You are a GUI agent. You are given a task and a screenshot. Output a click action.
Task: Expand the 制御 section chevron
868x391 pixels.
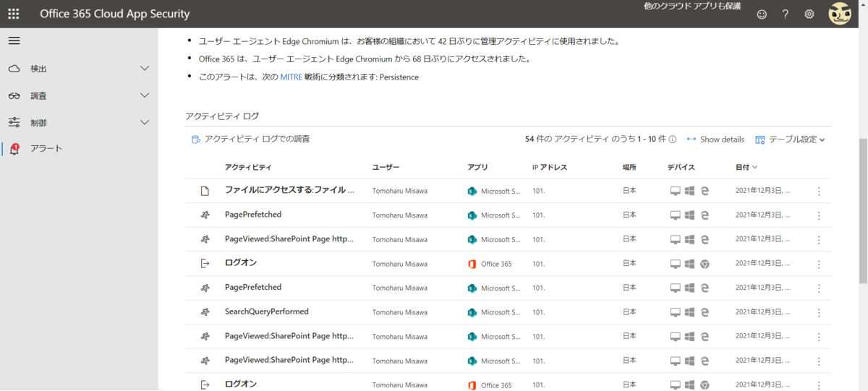point(145,123)
